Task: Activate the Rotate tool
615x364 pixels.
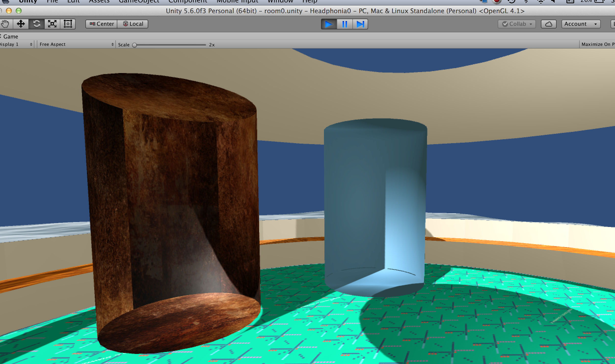Action: pyautogui.click(x=36, y=24)
